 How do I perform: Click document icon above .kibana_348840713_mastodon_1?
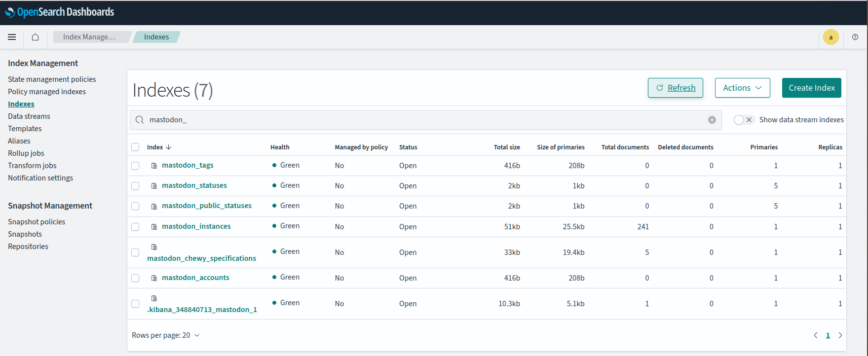pos(154,298)
